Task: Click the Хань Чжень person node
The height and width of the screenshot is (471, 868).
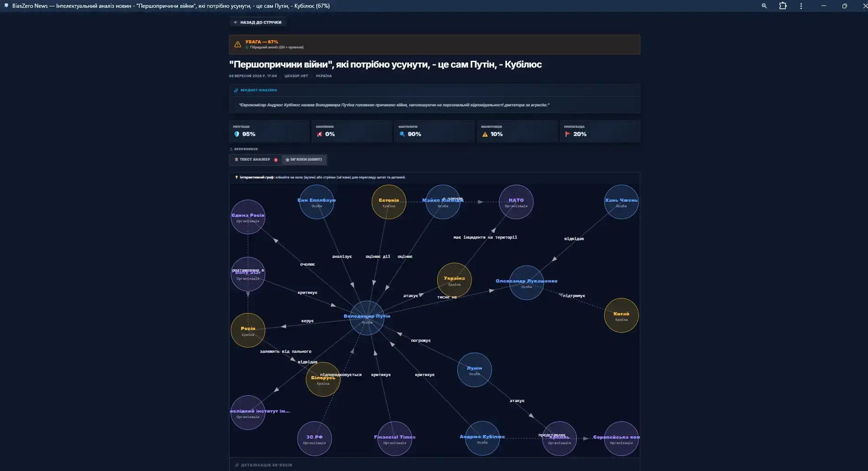Action: click(621, 202)
